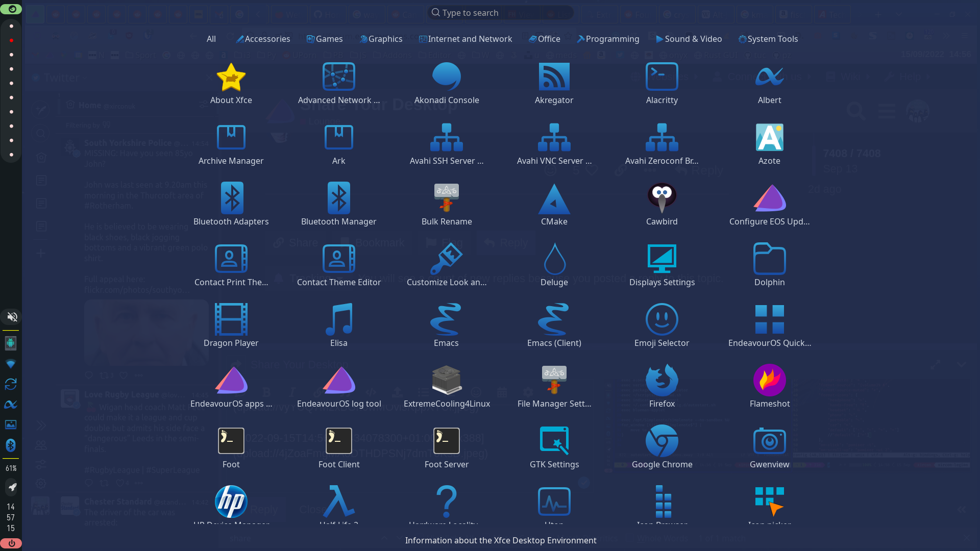
Task: Launch About Xfce application
Action: point(231,84)
